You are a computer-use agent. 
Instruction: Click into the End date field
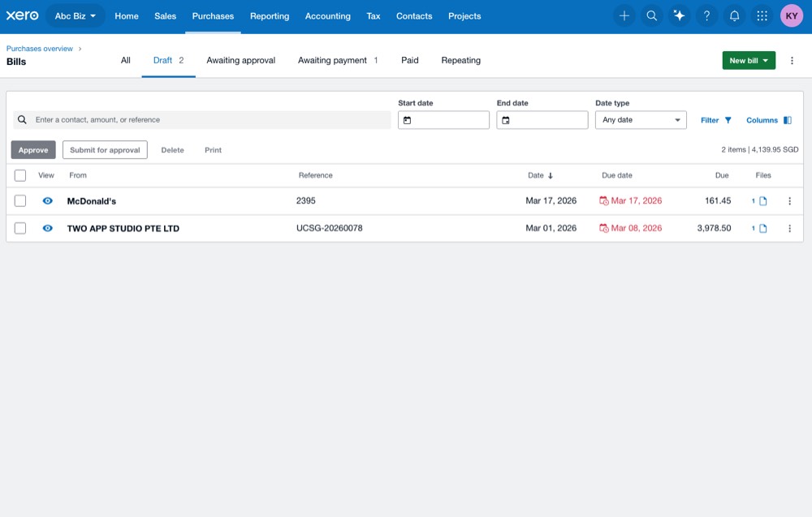pos(542,120)
